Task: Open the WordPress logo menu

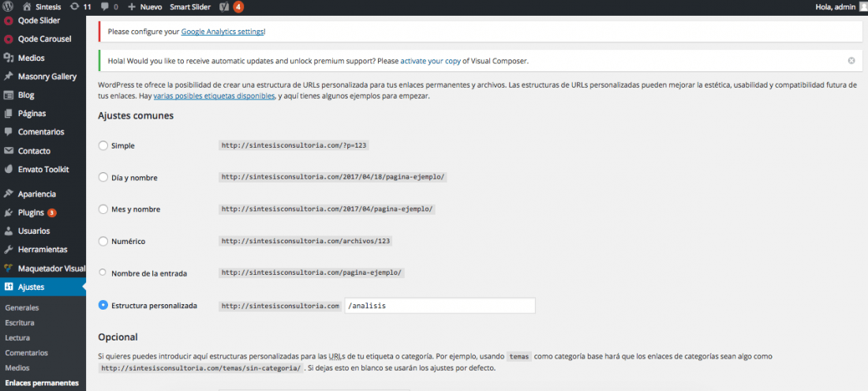Action: click(x=8, y=7)
